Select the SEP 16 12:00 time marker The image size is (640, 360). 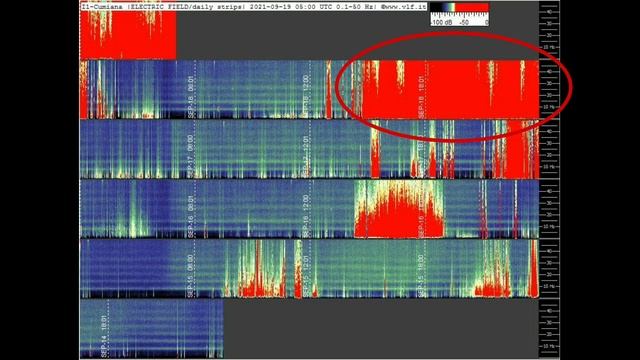(306, 216)
